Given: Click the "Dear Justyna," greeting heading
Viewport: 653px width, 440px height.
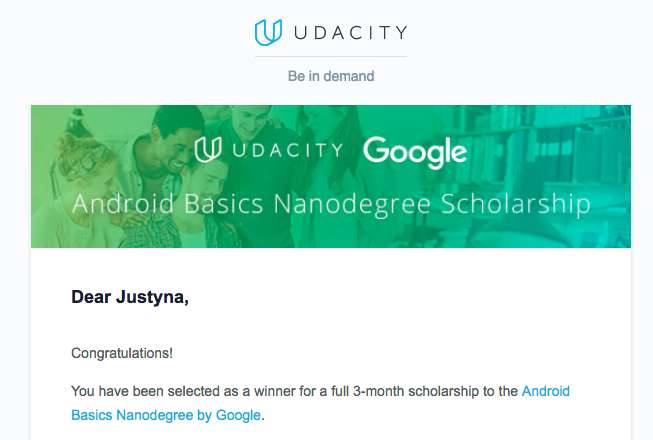Looking at the screenshot, I should point(130,297).
